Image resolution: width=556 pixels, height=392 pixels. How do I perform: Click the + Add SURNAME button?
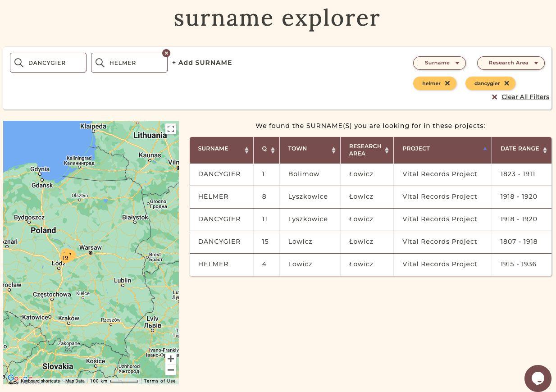click(202, 63)
